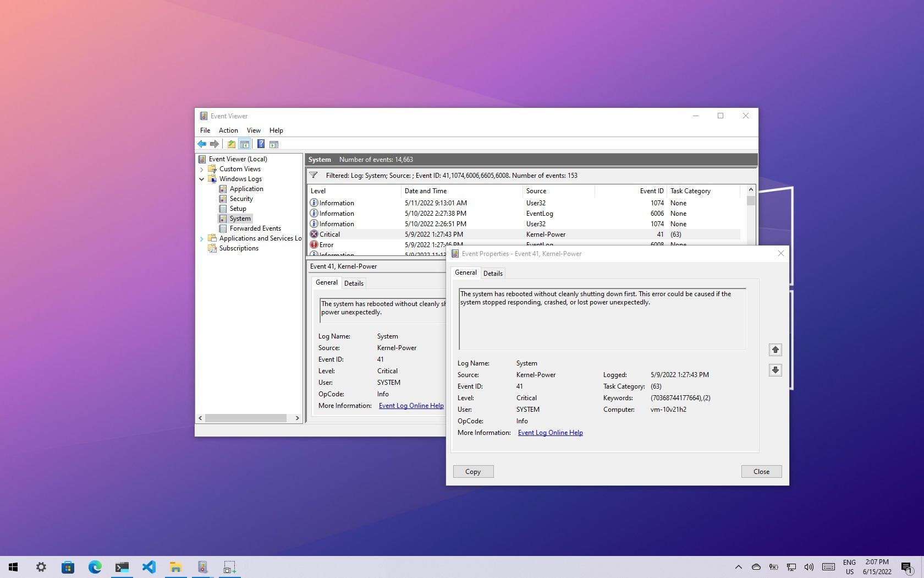Select General tab in Event Properties dialog
Screen dimensions: 924x578
(466, 272)
